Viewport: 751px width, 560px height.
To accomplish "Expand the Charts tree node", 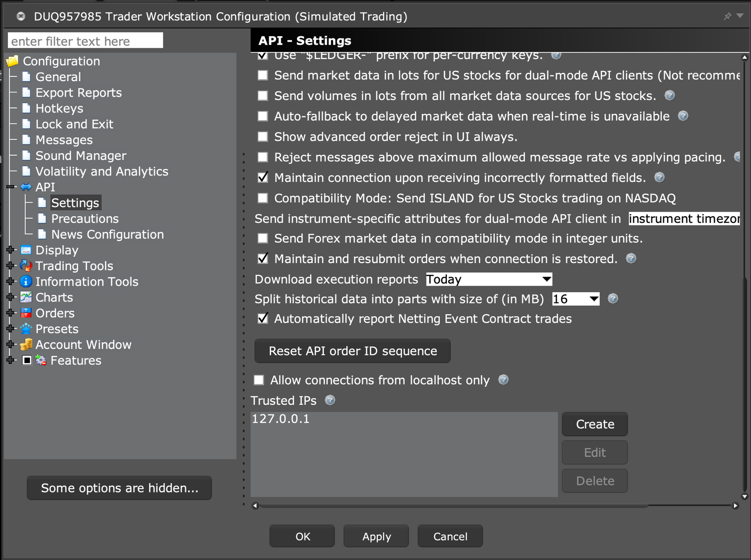I will tap(10, 297).
